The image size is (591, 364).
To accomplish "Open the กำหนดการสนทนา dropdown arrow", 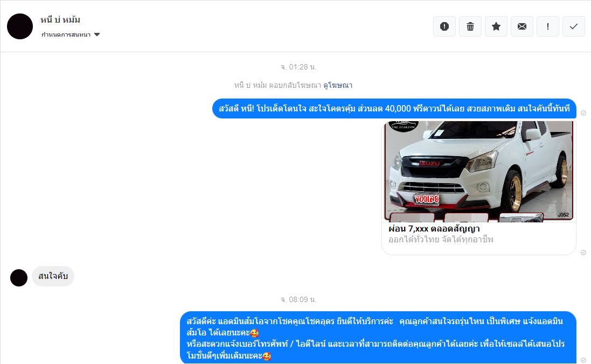I will coord(97,34).
